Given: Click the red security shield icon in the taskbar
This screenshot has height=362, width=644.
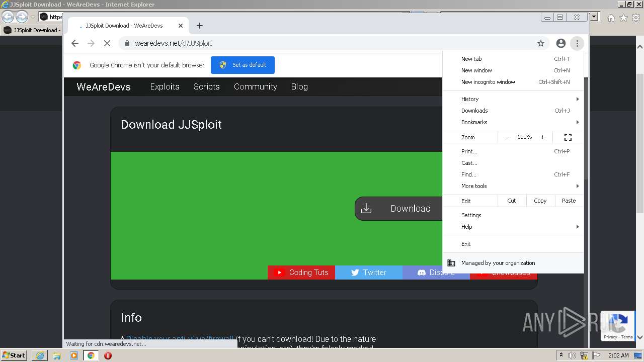Looking at the screenshot, I should (108, 355).
